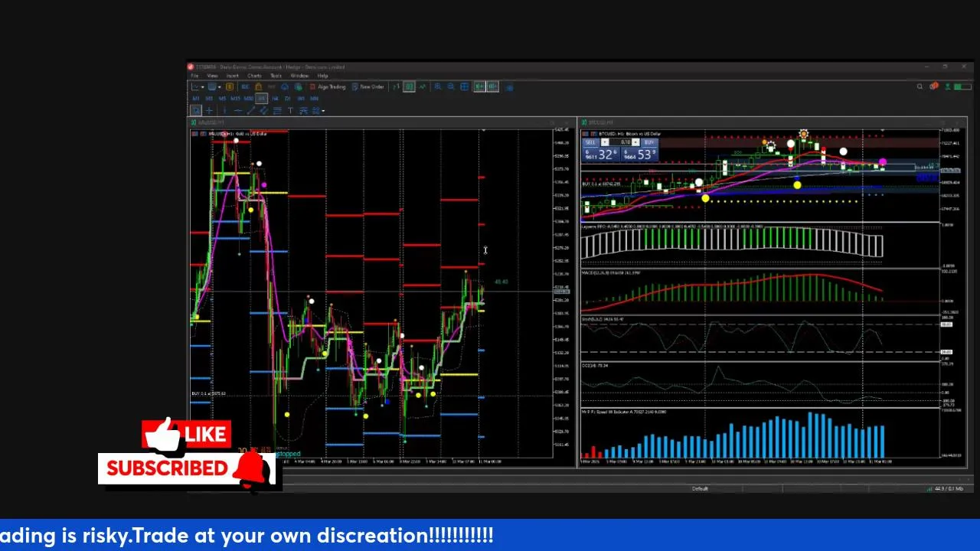
Task: Select the equidistant channel tool
Action: (263, 110)
